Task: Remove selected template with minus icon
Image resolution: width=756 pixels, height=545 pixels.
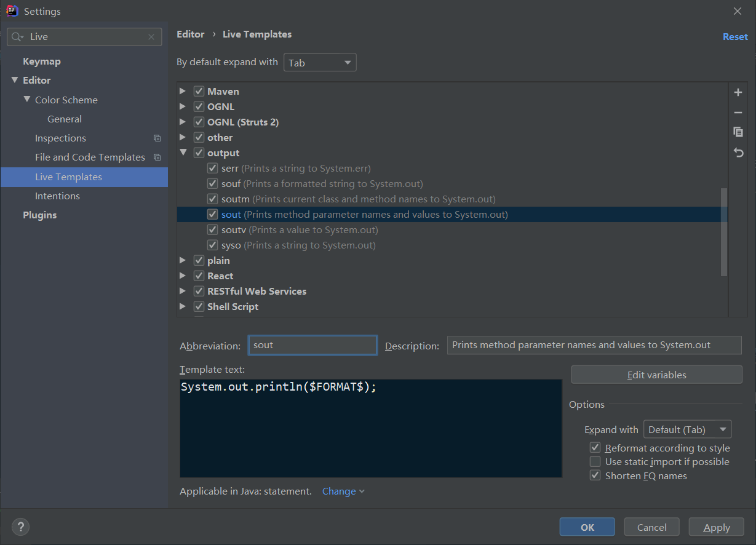Action: 738,113
